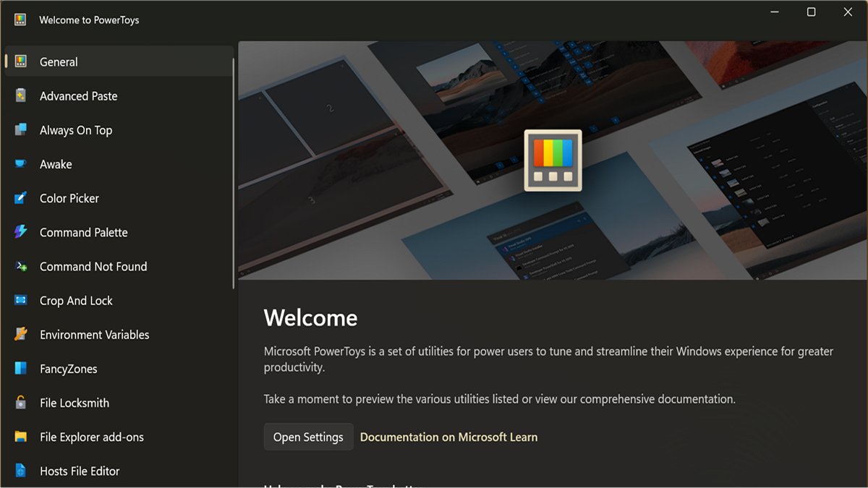Viewport: 868px width, 488px height.
Task: Click the "Open Settings" button
Action: pos(308,436)
